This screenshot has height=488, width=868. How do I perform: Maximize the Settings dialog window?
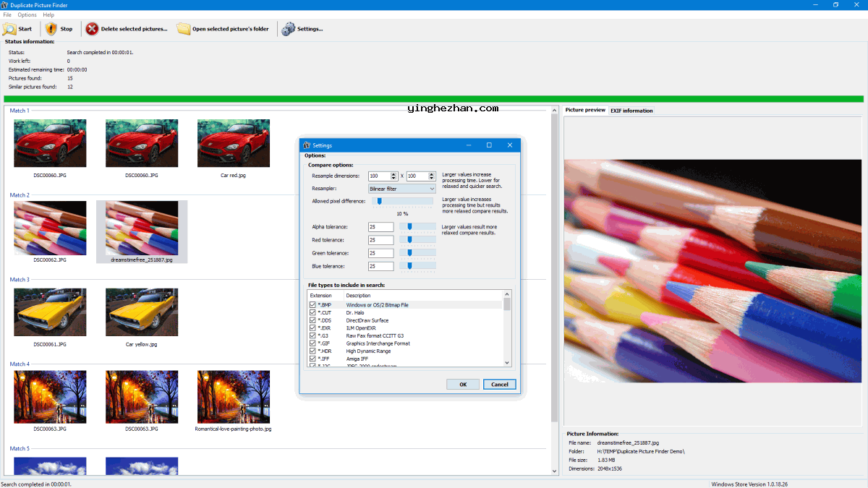tap(489, 145)
